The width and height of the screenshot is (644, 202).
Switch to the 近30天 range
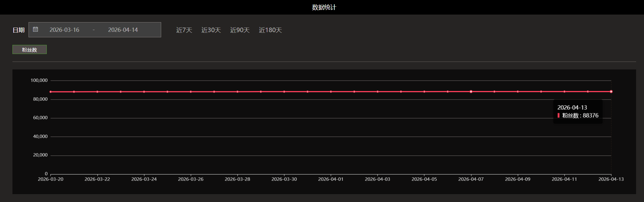(x=211, y=30)
